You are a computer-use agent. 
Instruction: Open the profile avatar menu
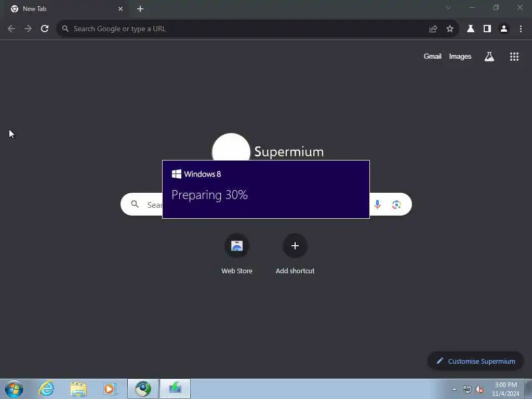pos(504,29)
